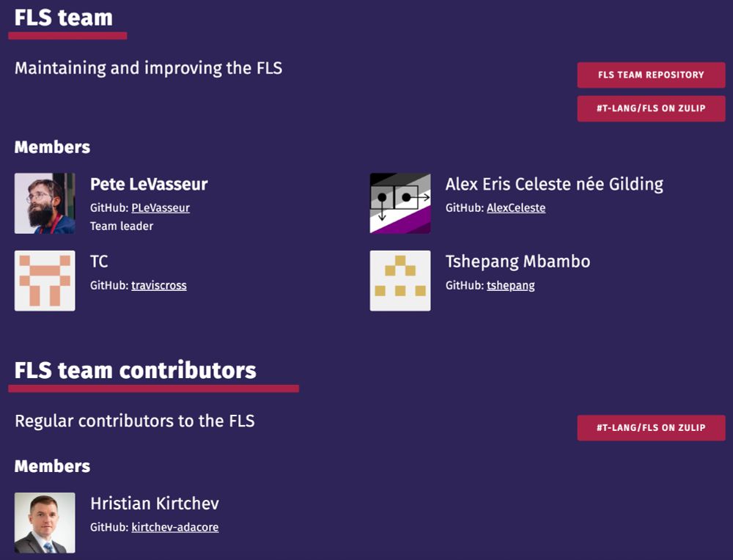Click the Team leader label under Pete LeVasseur
Screen dimensions: 733x560
tap(122, 226)
